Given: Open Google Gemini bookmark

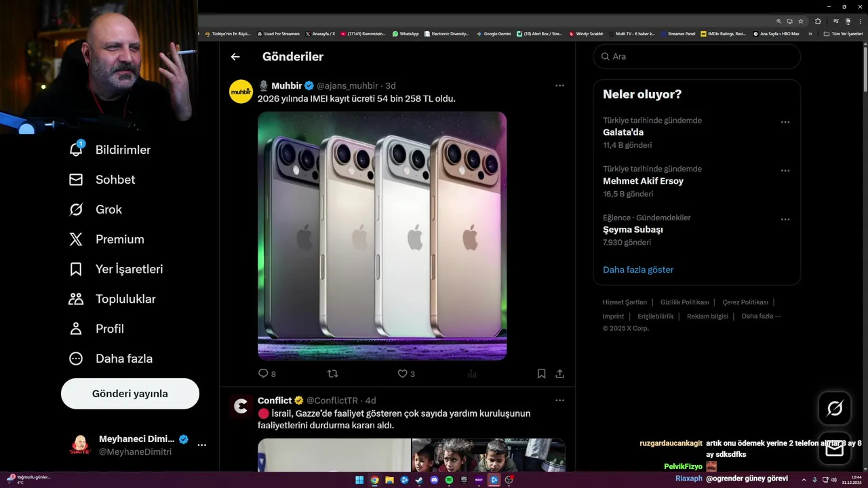Looking at the screenshot, I should click(494, 33).
